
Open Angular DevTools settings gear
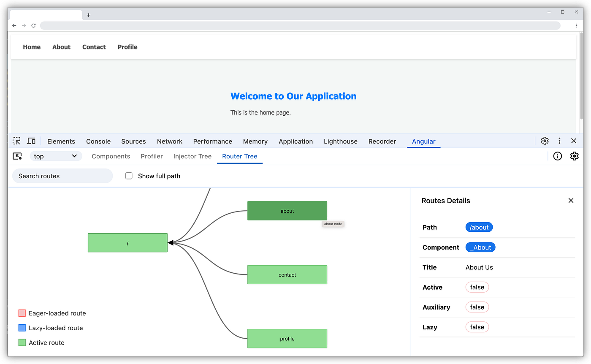coord(574,156)
